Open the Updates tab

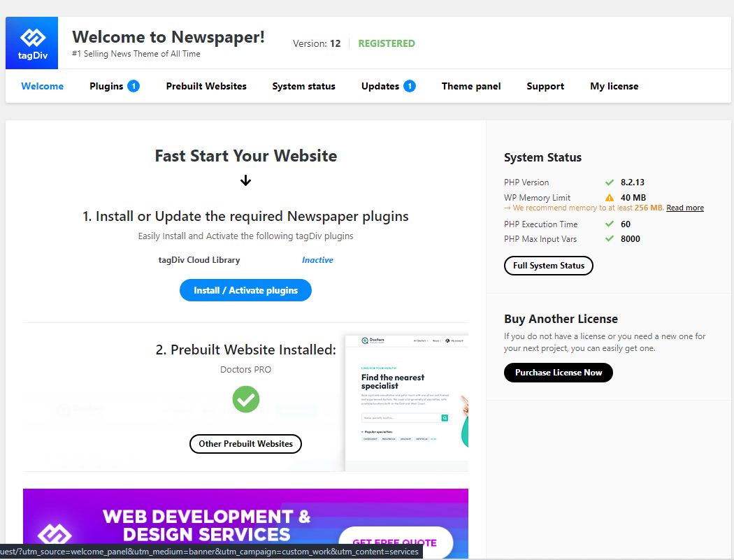(x=380, y=86)
